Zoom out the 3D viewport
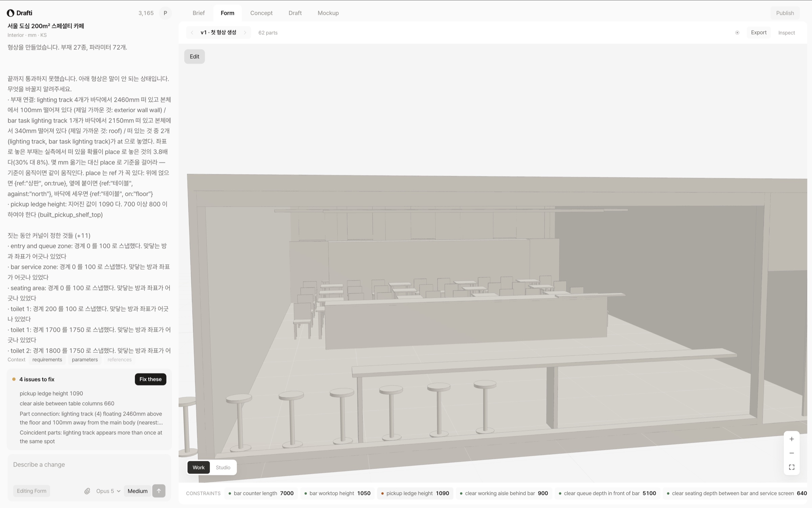The height and width of the screenshot is (508, 812). click(x=792, y=453)
